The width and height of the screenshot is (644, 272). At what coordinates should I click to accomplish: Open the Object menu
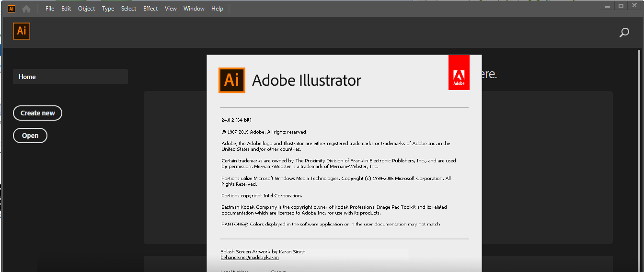87,9
